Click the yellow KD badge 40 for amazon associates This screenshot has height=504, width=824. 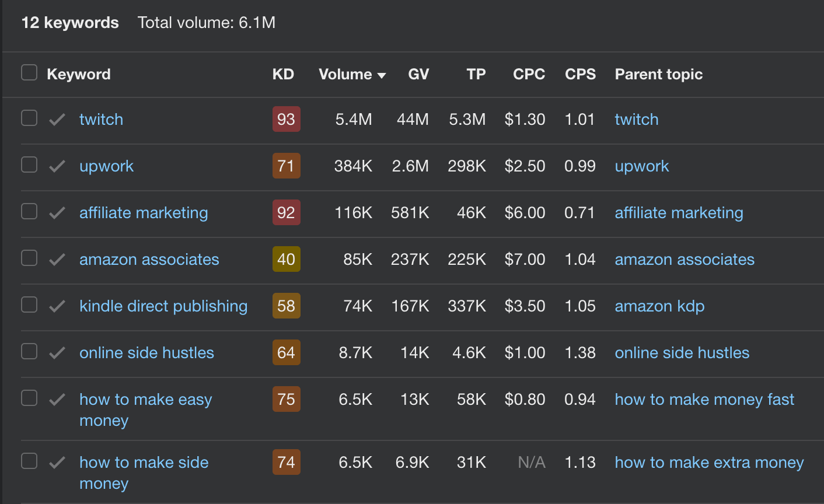click(287, 259)
